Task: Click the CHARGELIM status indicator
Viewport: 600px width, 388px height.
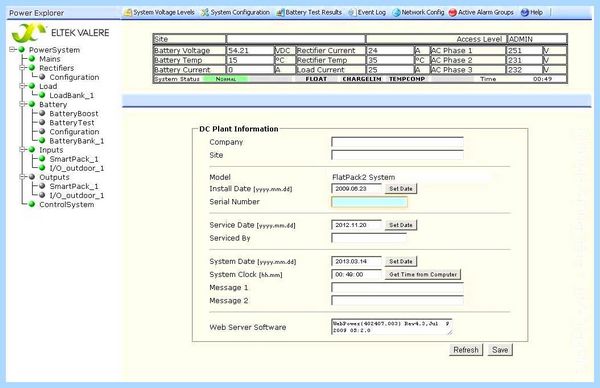Action: 362,79
